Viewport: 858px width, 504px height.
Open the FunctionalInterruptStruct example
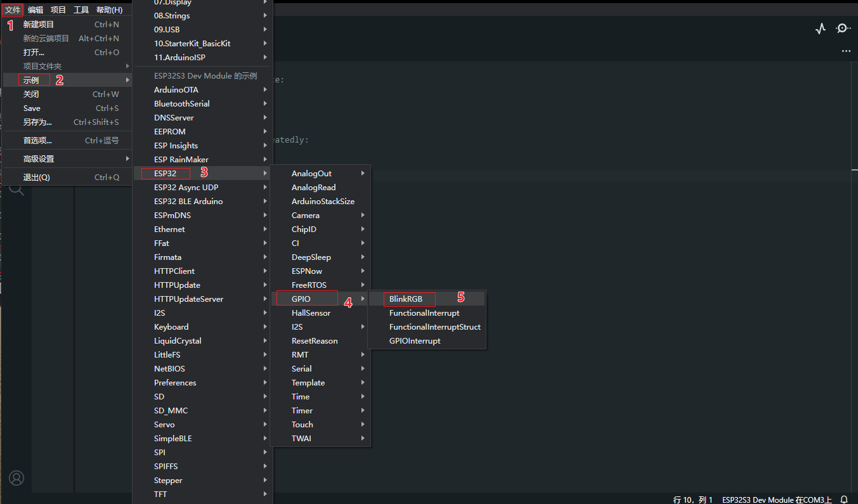point(427,327)
